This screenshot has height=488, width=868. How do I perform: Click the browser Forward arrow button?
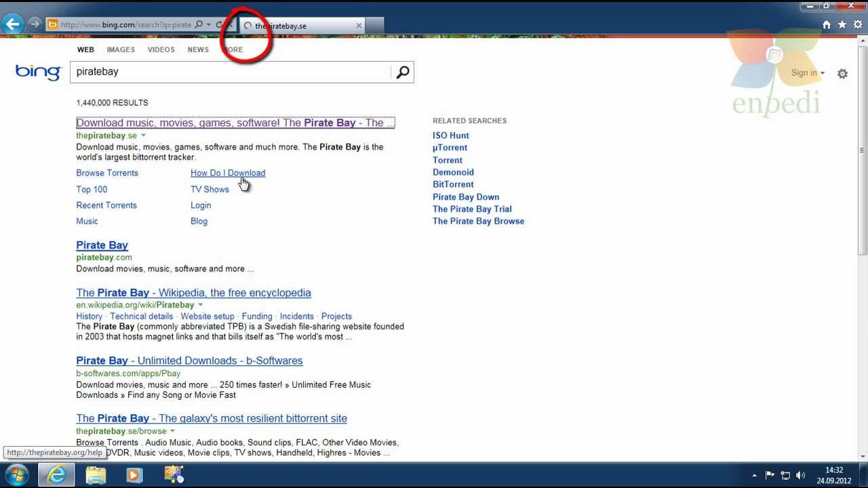coord(34,24)
